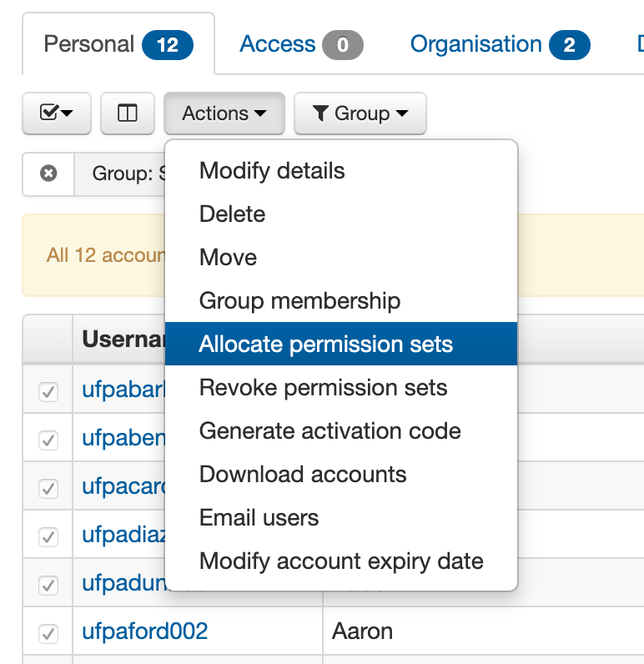Choose Group membership menu entry

pos(299,301)
